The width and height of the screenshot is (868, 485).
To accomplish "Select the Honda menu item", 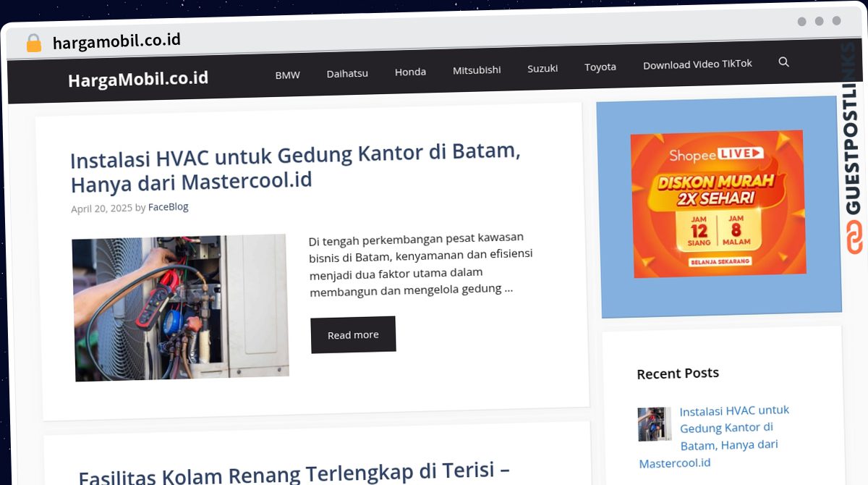I will (410, 72).
